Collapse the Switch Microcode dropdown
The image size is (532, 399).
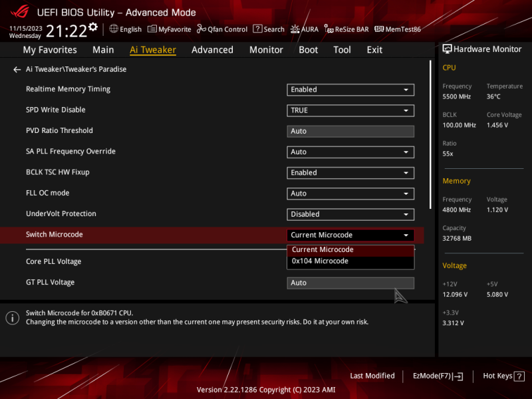(350, 235)
